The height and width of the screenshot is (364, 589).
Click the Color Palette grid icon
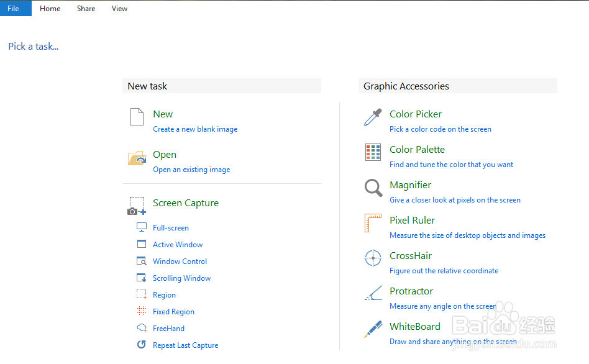point(373,152)
